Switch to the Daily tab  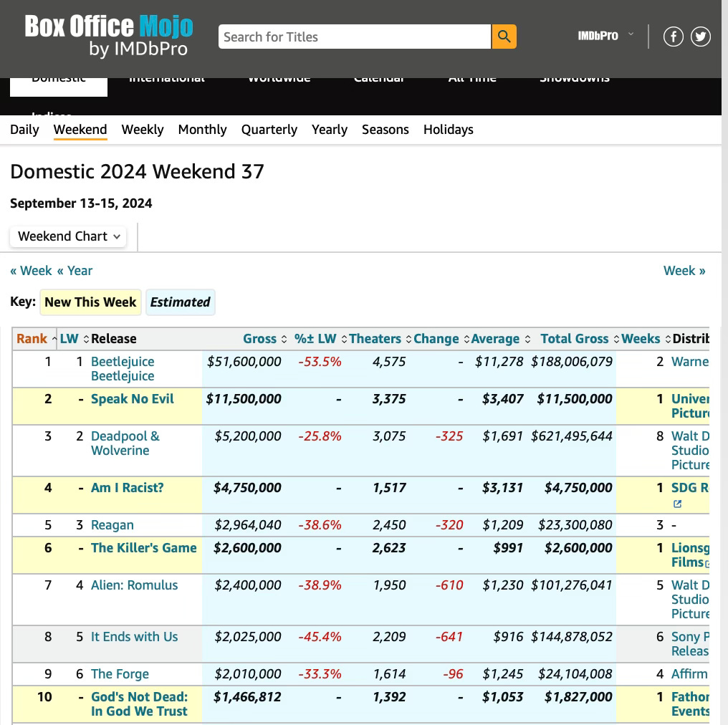(x=24, y=130)
